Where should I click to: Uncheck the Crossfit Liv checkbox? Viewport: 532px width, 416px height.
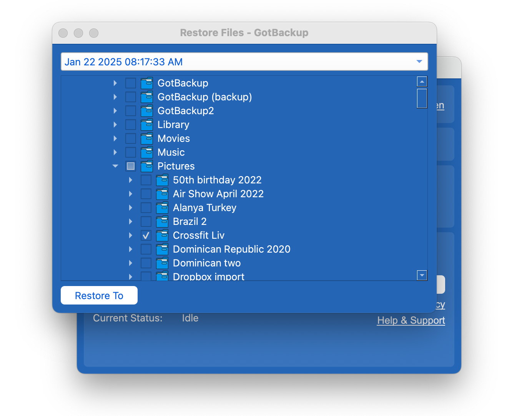pyautogui.click(x=146, y=235)
